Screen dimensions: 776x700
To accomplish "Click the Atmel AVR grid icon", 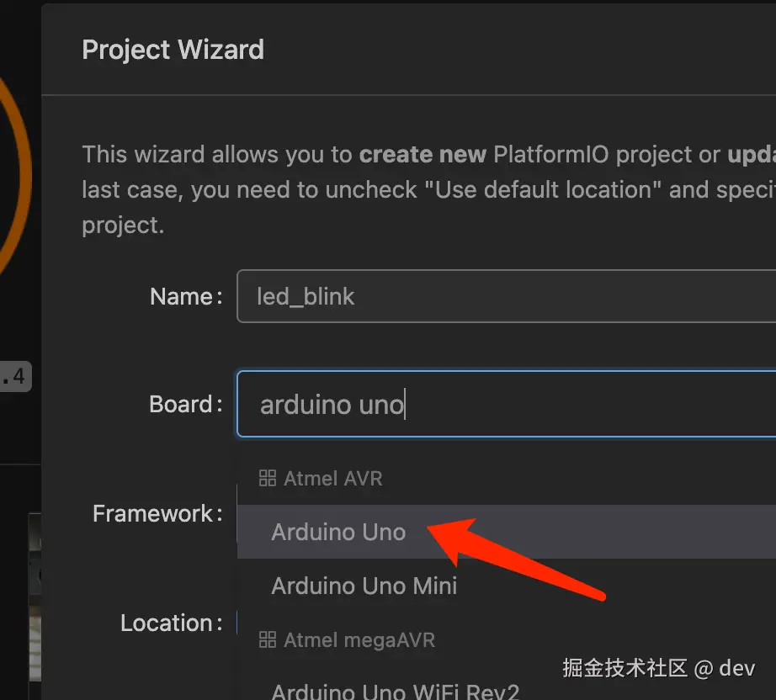I will (x=267, y=479).
